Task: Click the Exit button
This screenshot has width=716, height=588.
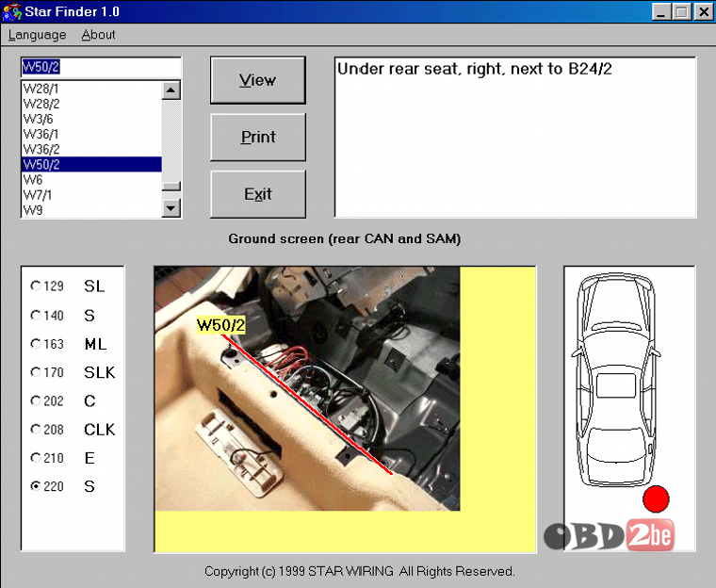Action: [258, 194]
